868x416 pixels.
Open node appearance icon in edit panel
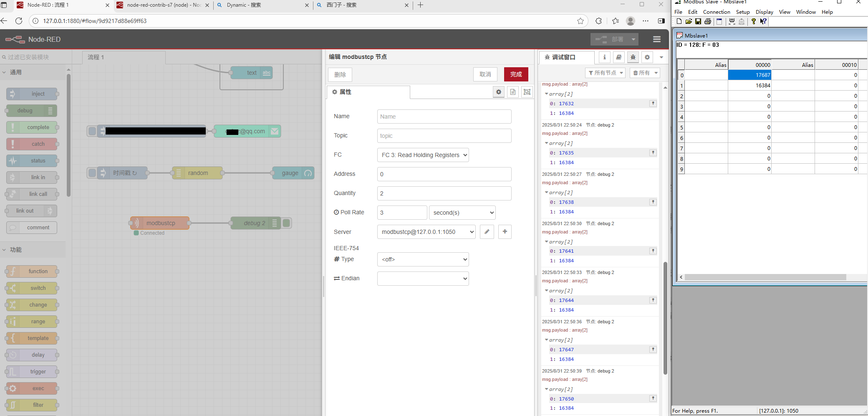point(527,92)
